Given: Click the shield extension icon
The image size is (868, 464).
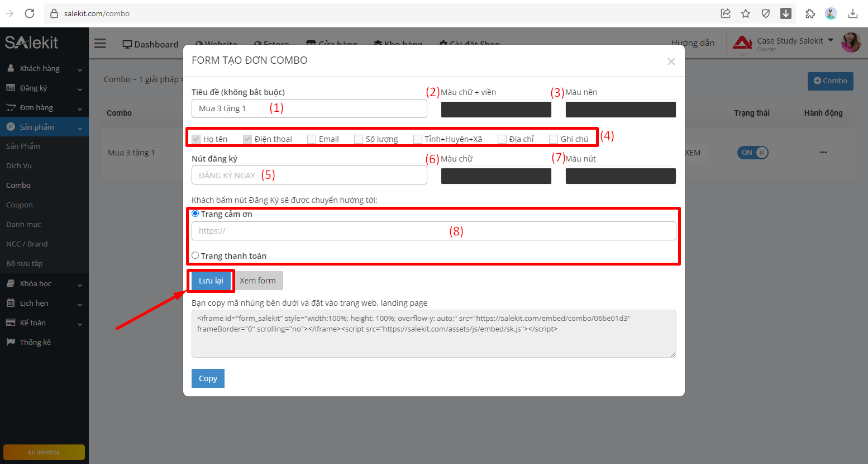Looking at the screenshot, I should 766,13.
